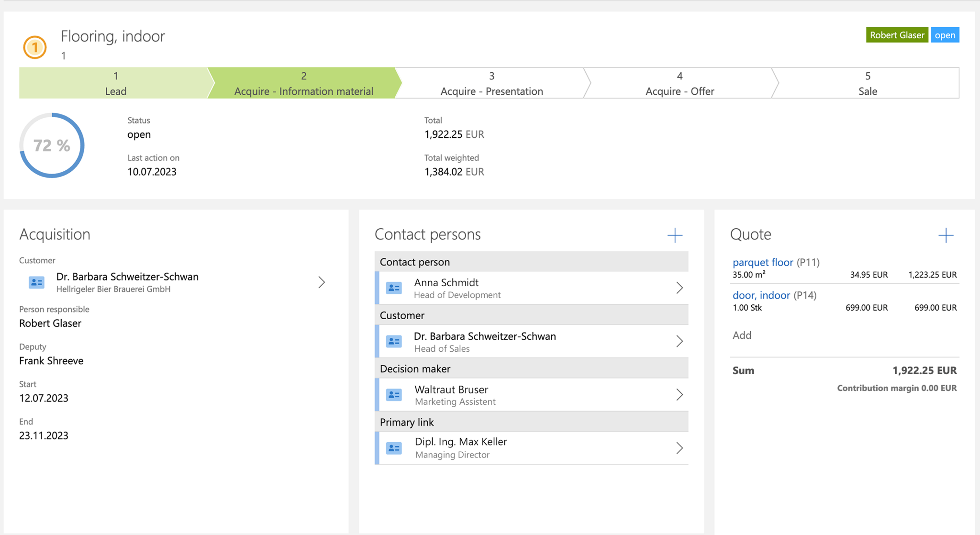Open the door, indoor quote item link

[761, 295]
